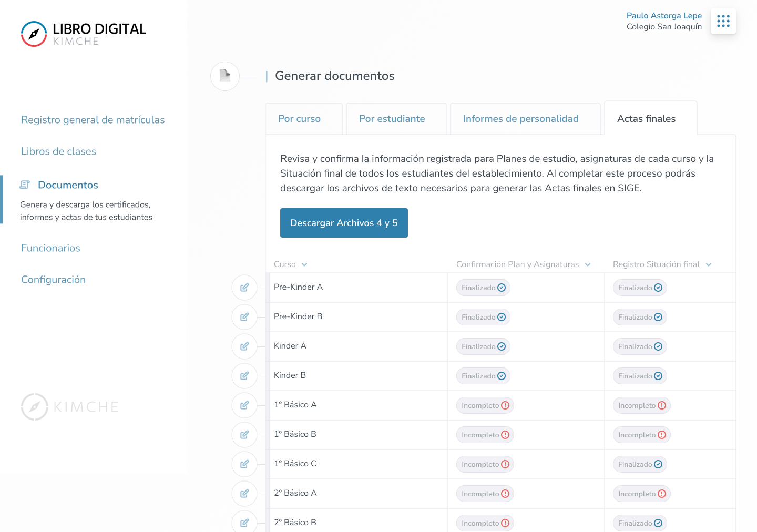Open the Documentos section link

click(x=68, y=185)
